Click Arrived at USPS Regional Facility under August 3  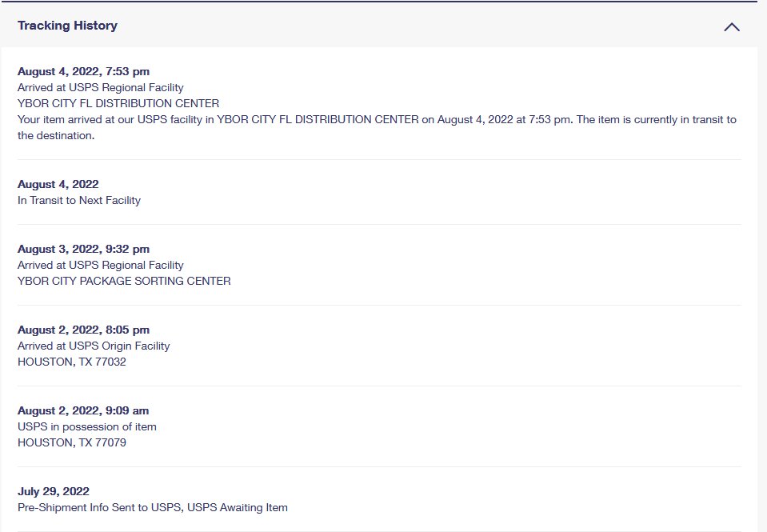tap(100, 265)
